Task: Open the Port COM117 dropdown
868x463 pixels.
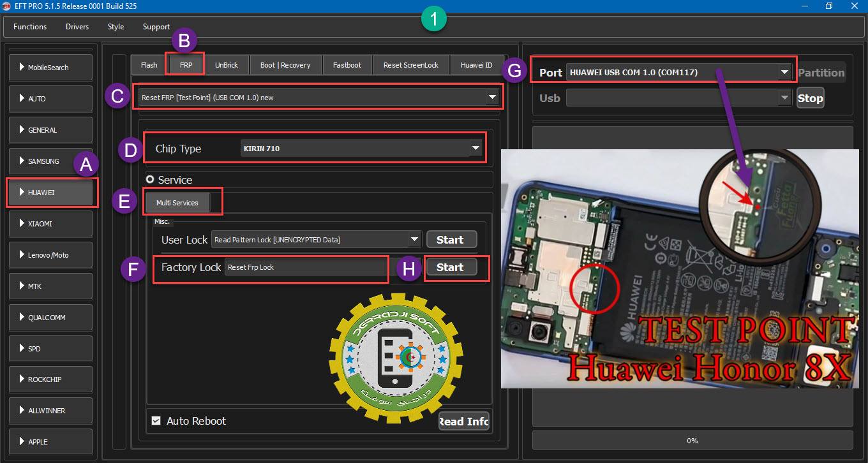Action: pyautogui.click(x=679, y=73)
